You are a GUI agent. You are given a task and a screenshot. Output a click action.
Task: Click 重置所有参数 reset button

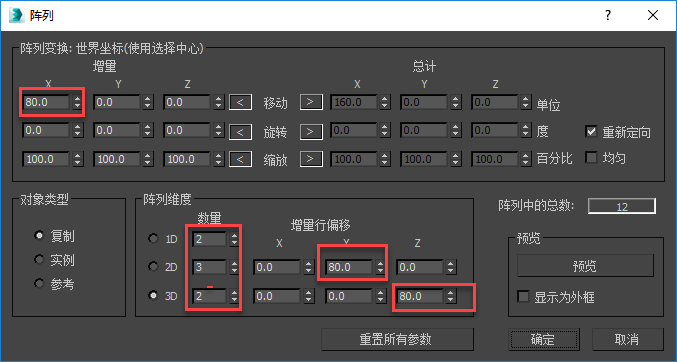point(397,339)
